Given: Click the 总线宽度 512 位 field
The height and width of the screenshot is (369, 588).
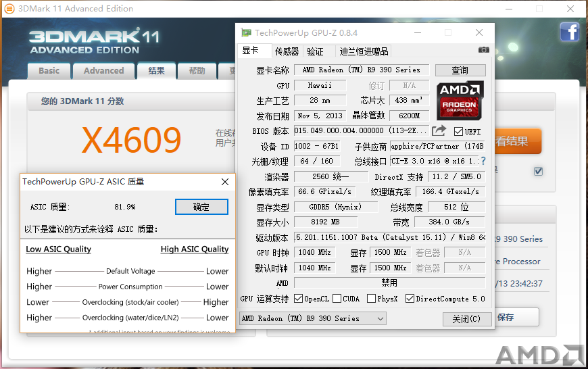Looking at the screenshot, I should coord(457,207).
